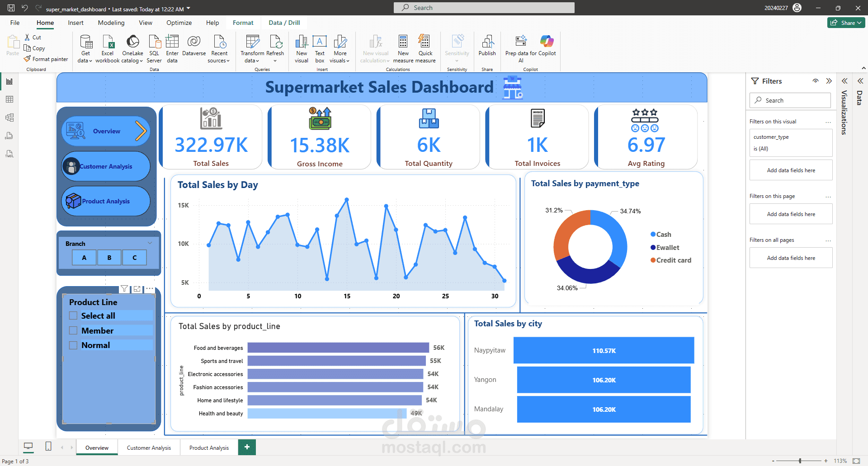Expand the Data pane
The width and height of the screenshot is (868, 466).
[x=860, y=81]
